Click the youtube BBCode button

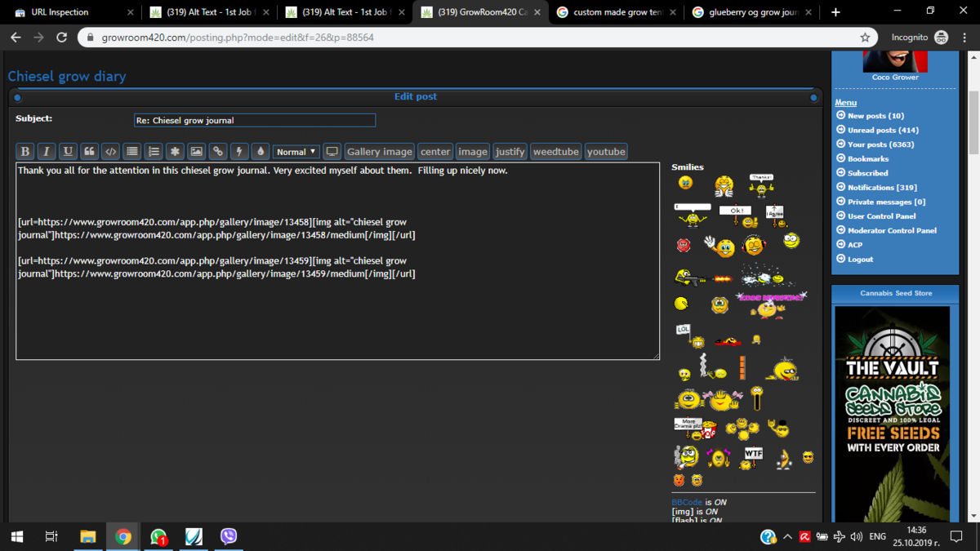tap(606, 152)
